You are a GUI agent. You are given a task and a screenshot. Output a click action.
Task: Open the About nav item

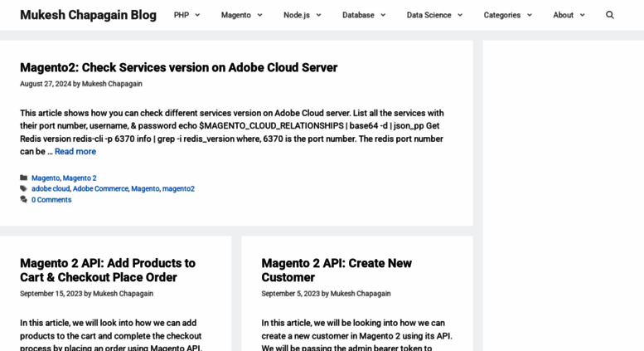563,15
